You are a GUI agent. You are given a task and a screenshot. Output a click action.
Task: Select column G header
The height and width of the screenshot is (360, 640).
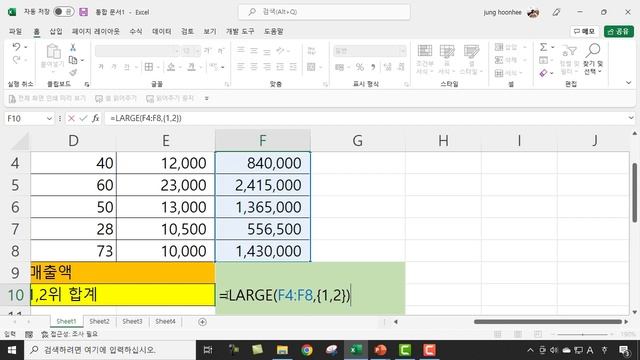[358, 140]
